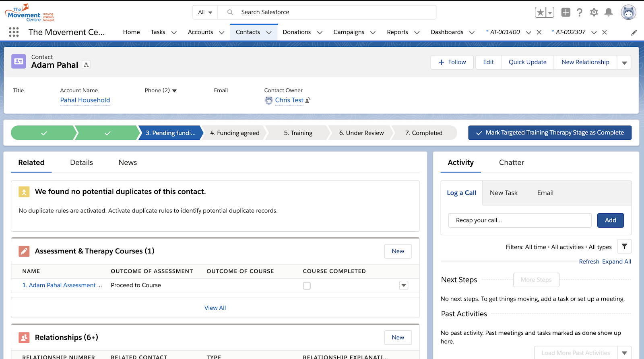The image size is (644, 359).
Task: Close the AT-002307 tab
Action: (x=604, y=32)
